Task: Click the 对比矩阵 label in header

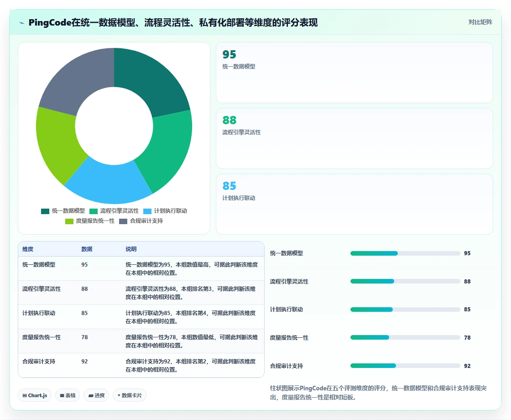Action: tap(480, 22)
